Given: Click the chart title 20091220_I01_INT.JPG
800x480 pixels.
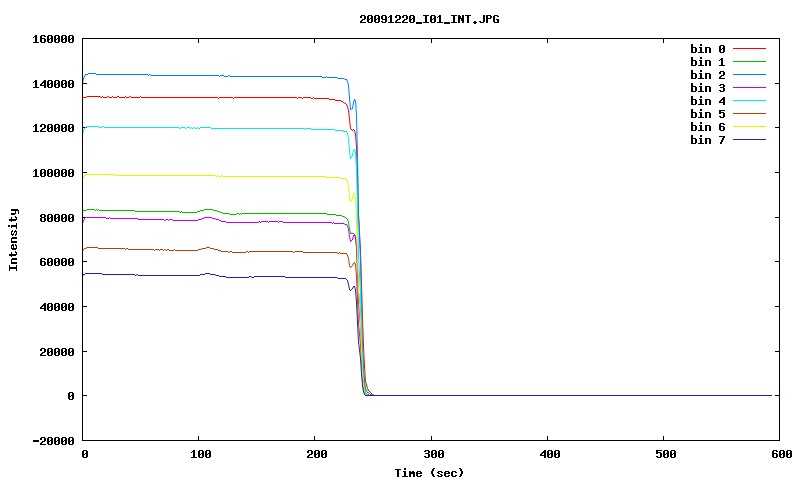Looking at the screenshot, I should point(429,20).
